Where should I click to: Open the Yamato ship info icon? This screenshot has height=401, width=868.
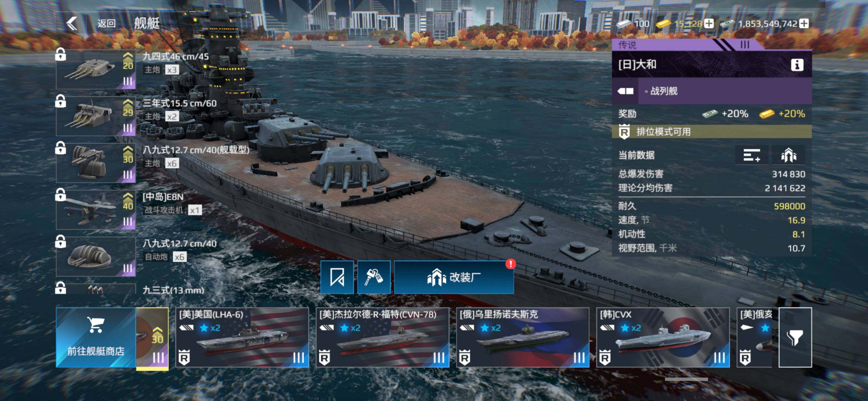click(797, 65)
